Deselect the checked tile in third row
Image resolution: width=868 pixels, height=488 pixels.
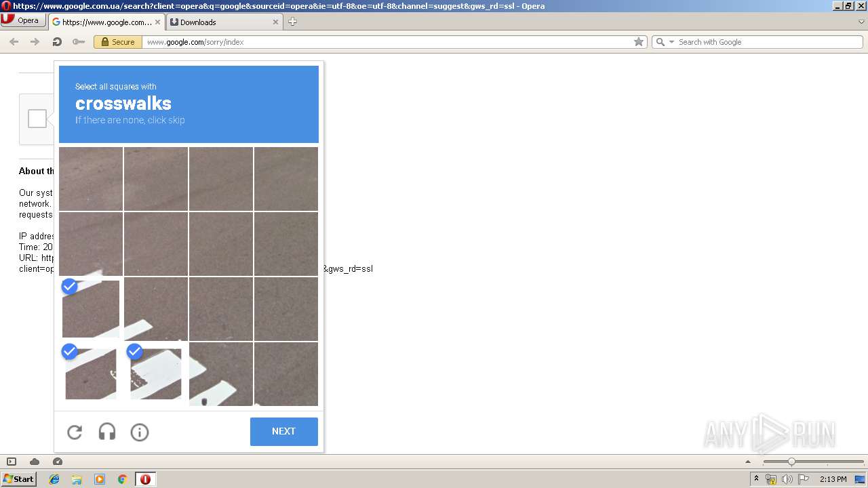(91, 308)
